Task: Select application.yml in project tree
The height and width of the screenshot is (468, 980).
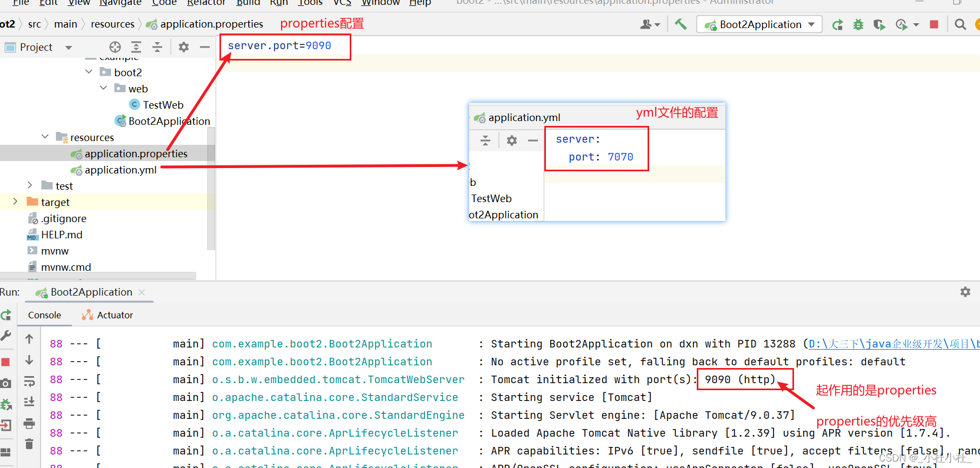Action: pos(114,170)
